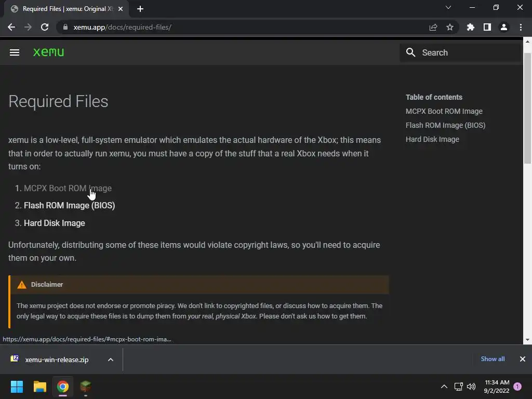The width and height of the screenshot is (532, 399).
Task: Open the Chrome profile menu
Action: tap(503, 27)
